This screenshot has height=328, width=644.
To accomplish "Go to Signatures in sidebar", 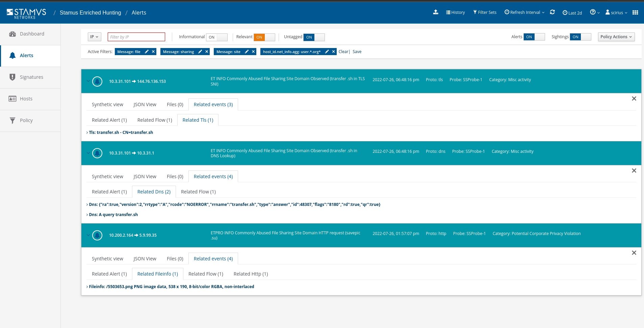I will click(30, 77).
